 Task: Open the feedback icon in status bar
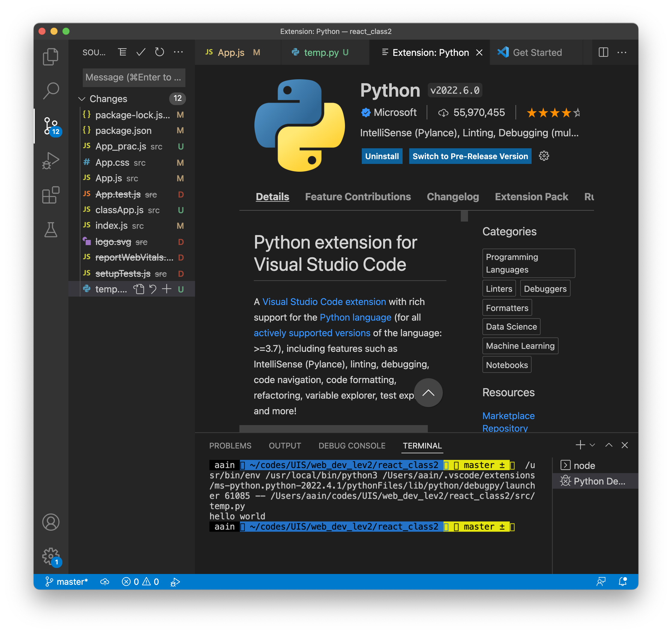[x=601, y=581]
